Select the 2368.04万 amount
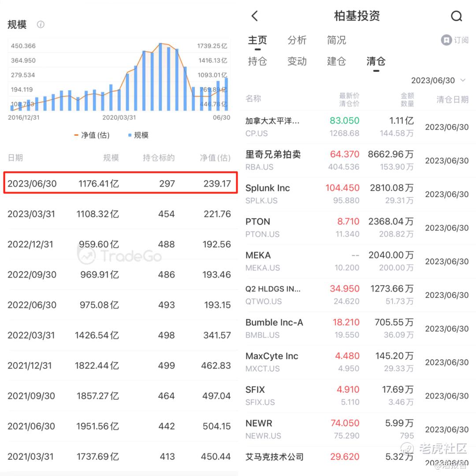Image resolution: width=476 pixels, height=476 pixels. (391, 222)
